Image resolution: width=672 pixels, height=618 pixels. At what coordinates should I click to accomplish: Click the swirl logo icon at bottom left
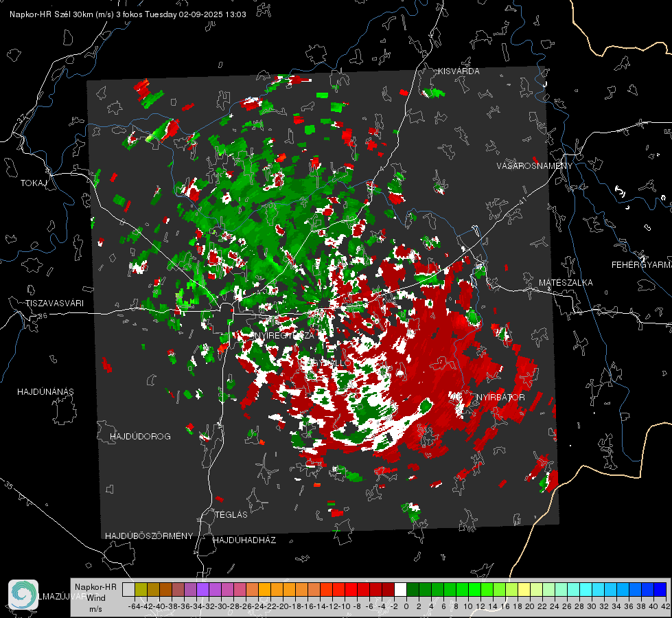[23, 595]
